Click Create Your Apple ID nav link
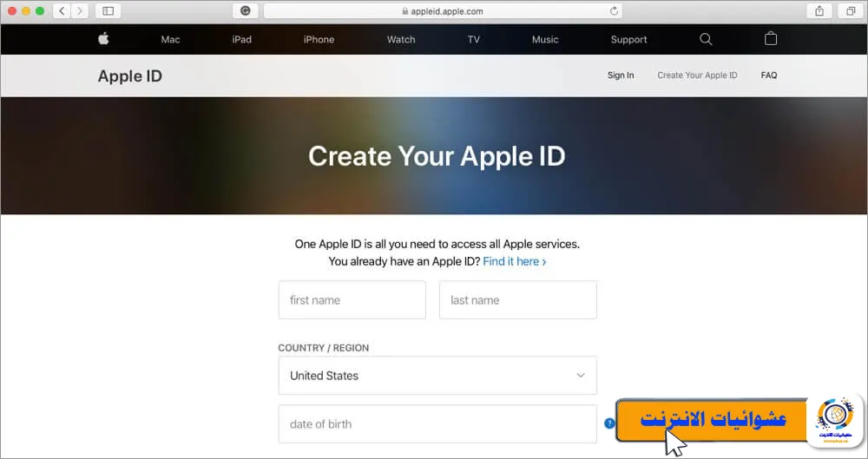868x459 pixels. pos(698,75)
